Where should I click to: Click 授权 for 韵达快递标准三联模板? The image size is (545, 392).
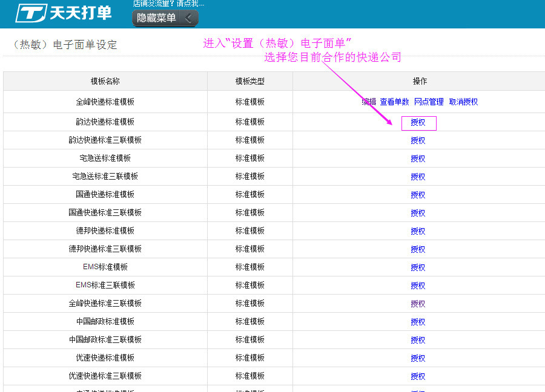pyautogui.click(x=418, y=140)
